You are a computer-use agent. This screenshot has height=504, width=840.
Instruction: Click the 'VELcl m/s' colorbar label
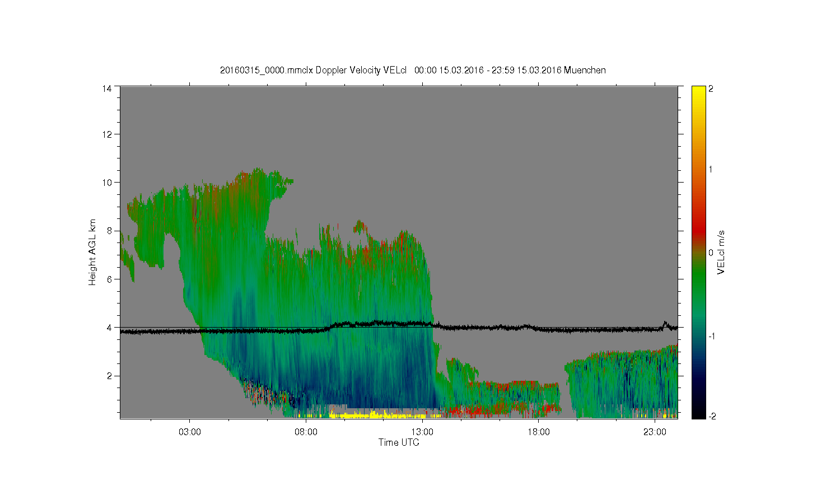point(721,252)
